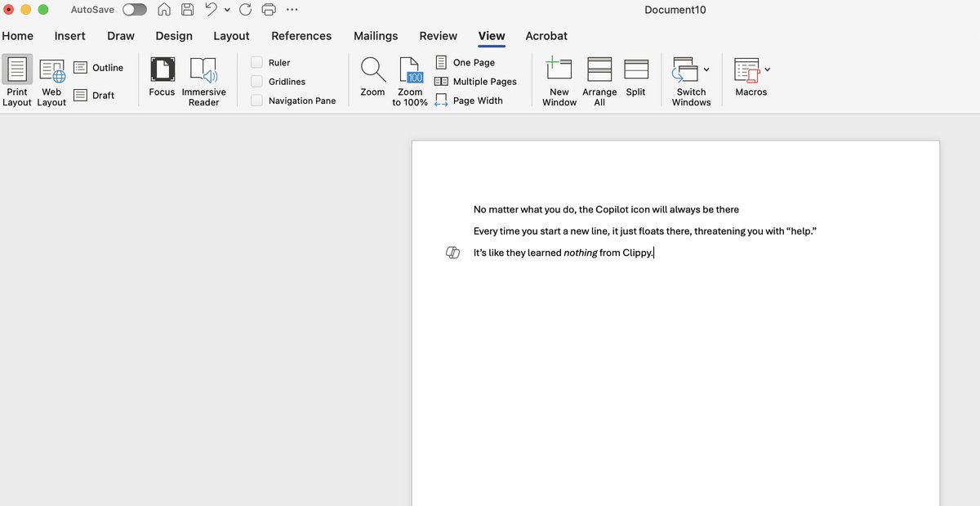This screenshot has height=506, width=980.
Task: Switch to the Review tab
Action: click(x=438, y=36)
